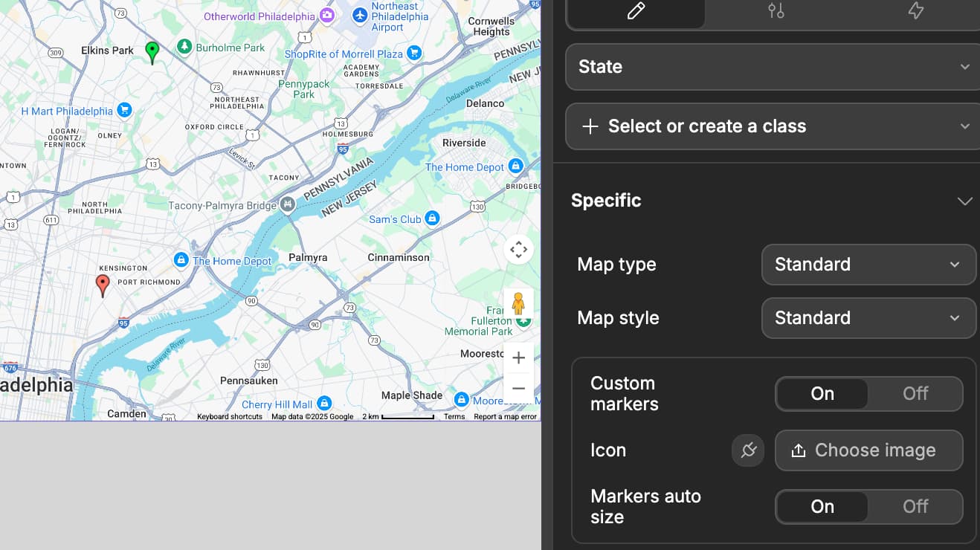Click the Maple Shade town label
980x550 pixels.
click(412, 395)
